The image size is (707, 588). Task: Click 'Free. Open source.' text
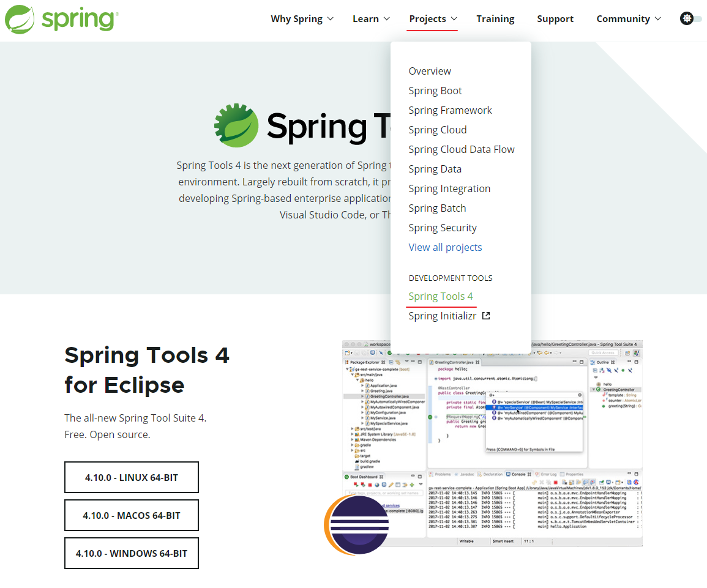point(107,435)
